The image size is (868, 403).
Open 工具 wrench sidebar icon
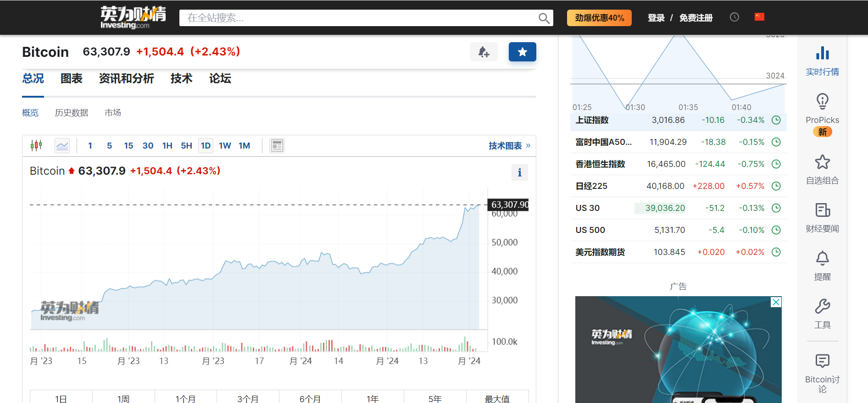[x=822, y=306]
